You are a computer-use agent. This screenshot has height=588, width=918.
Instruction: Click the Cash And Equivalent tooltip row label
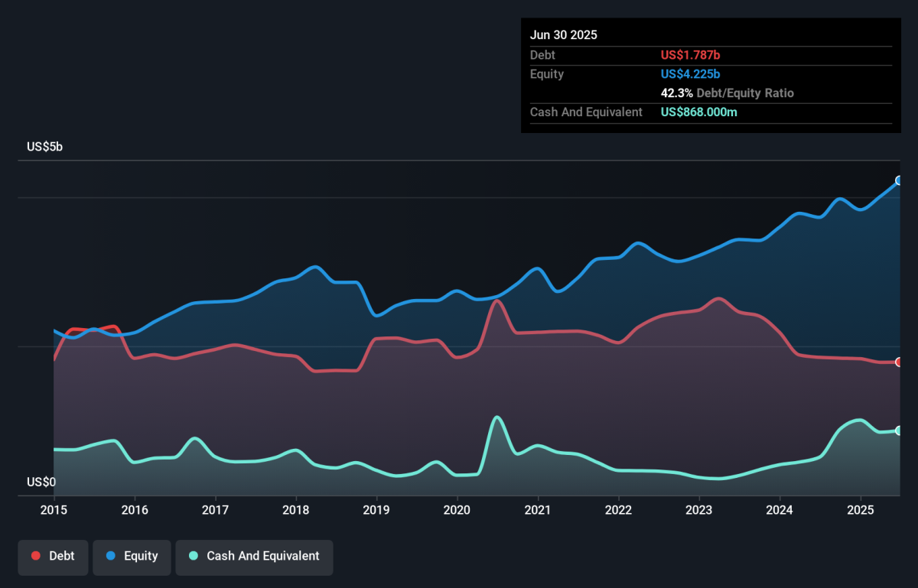[586, 112]
